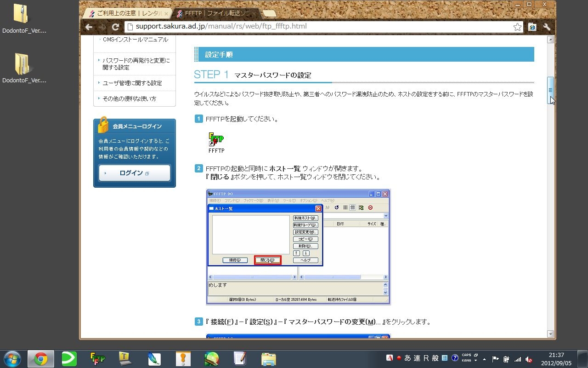This screenshot has height=368, width=588.
Task: Click the muted volume speaker icon
Action: 529,359
